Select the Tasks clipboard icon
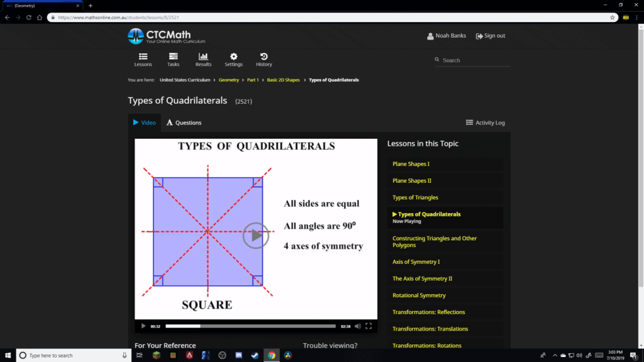Viewport: 644px width, 362px height. click(x=173, y=57)
